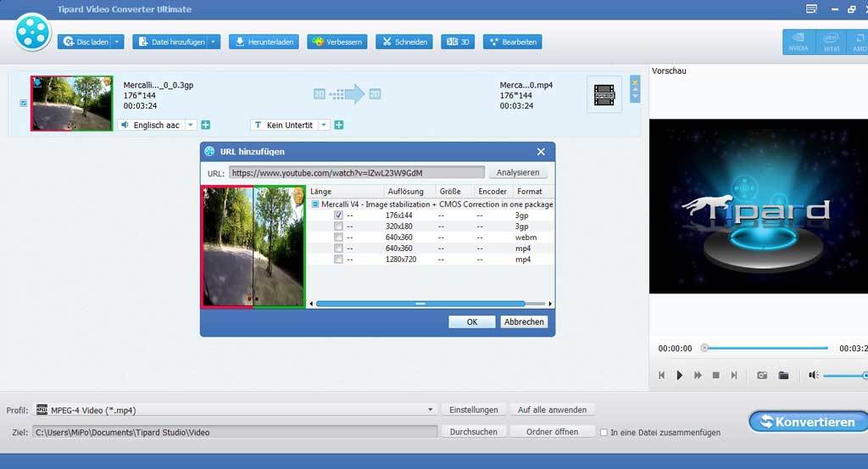This screenshot has width=868, height=469.
Task: Jump to previous frame in preview
Action: point(661,376)
